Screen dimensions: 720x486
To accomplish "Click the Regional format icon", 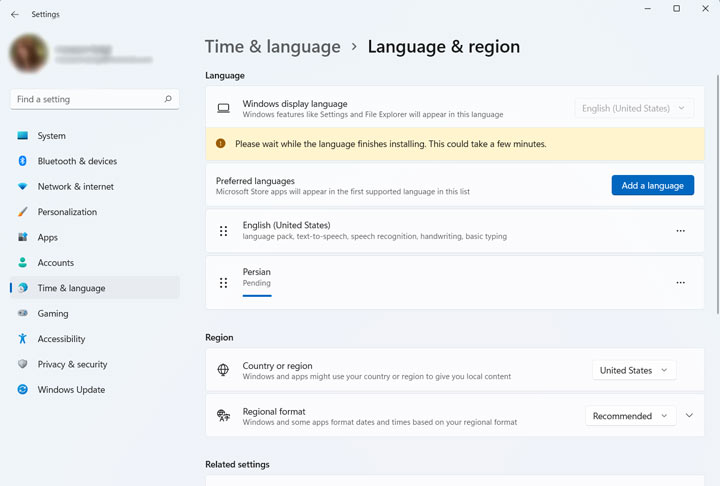I will pyautogui.click(x=223, y=416).
